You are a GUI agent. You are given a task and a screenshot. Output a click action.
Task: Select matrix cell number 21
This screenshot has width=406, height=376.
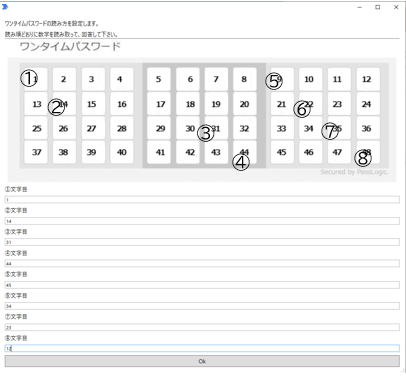(x=282, y=104)
